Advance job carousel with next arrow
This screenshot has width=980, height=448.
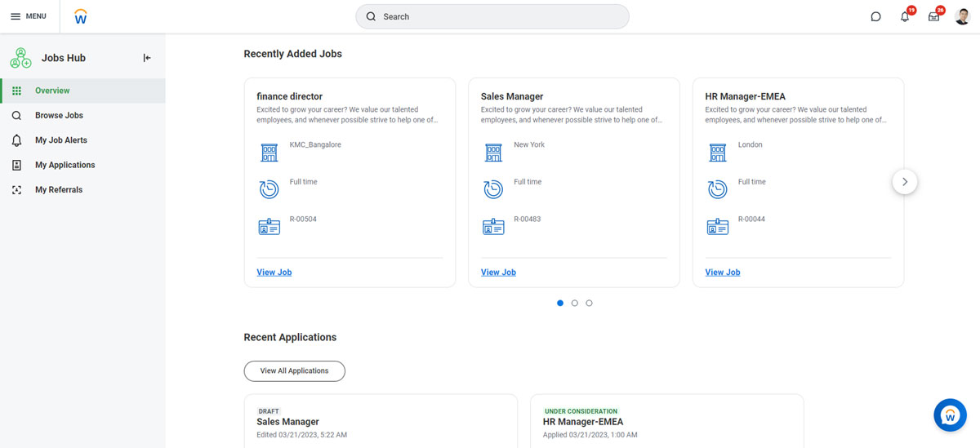click(x=905, y=182)
